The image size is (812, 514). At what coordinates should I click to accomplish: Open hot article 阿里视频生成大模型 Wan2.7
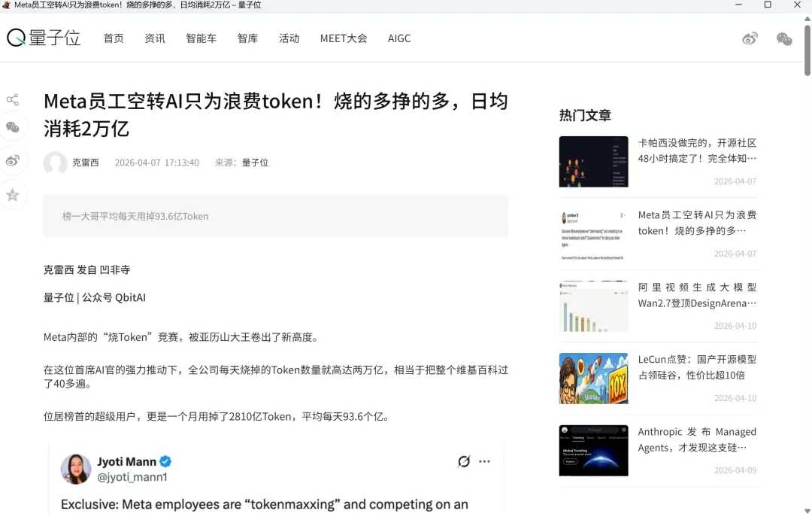tap(697, 295)
